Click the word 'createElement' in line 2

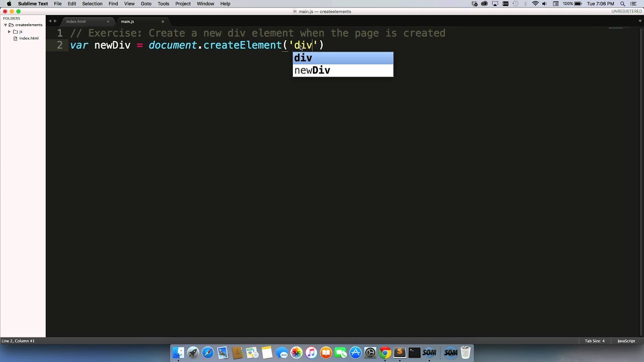243,45
